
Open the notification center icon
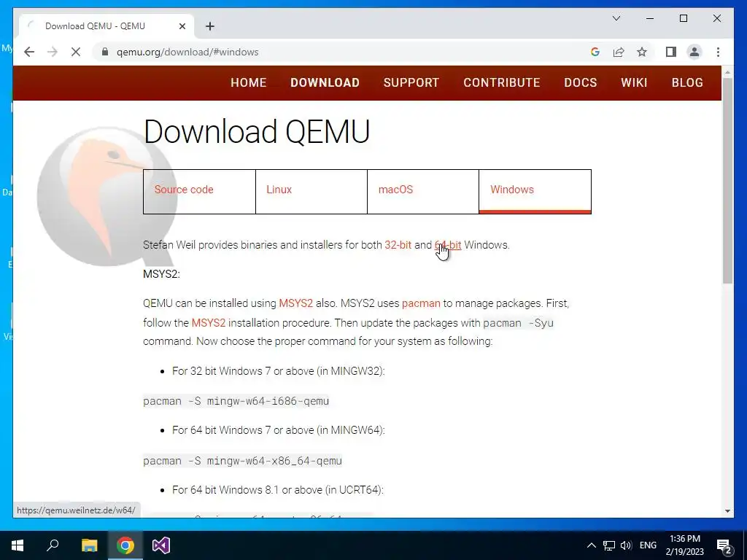pyautogui.click(x=724, y=545)
